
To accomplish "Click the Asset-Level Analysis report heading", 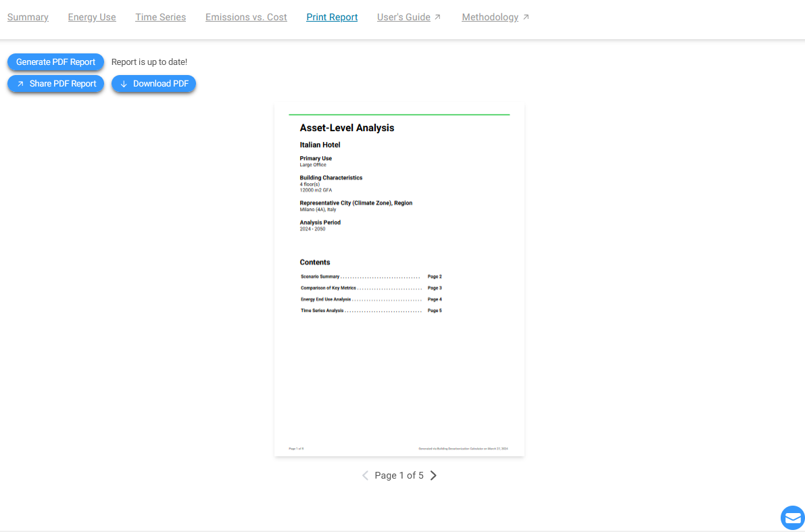I will pyautogui.click(x=347, y=128).
